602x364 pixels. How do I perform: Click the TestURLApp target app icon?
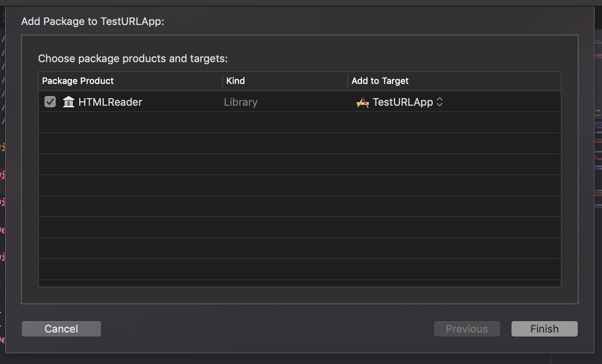[x=362, y=102]
